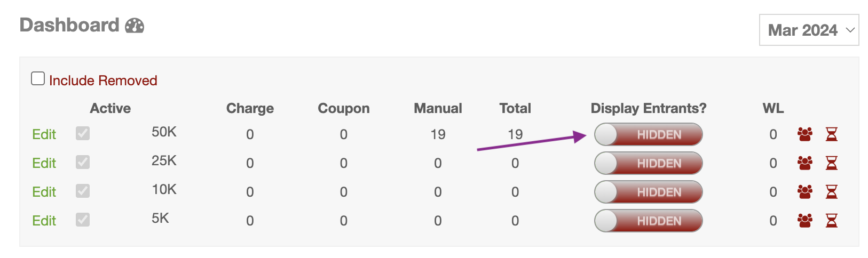Edit the 25K event row
This screenshot has height=258, width=868.
[44, 163]
